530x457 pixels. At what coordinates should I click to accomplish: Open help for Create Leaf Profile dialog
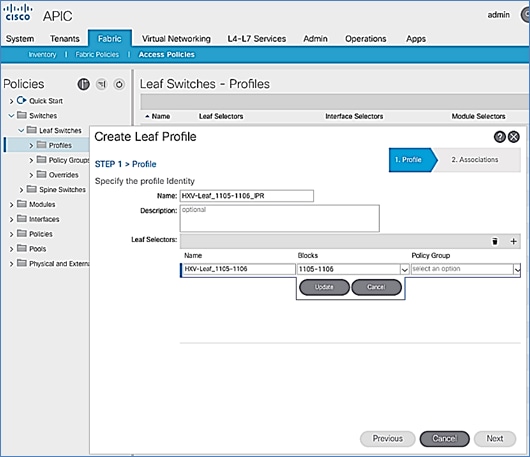[500, 137]
